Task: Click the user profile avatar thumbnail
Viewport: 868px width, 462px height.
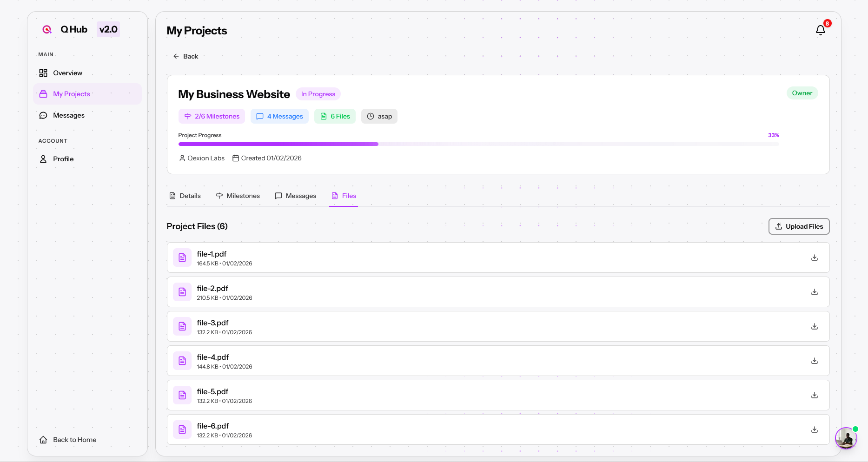Action: pyautogui.click(x=846, y=438)
